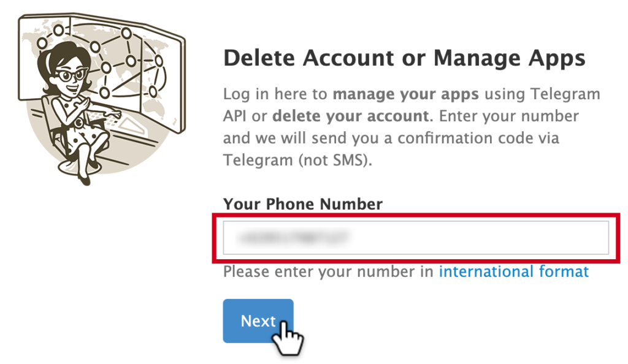
Task: Click the bold delete your account text
Action: pyautogui.click(x=350, y=116)
